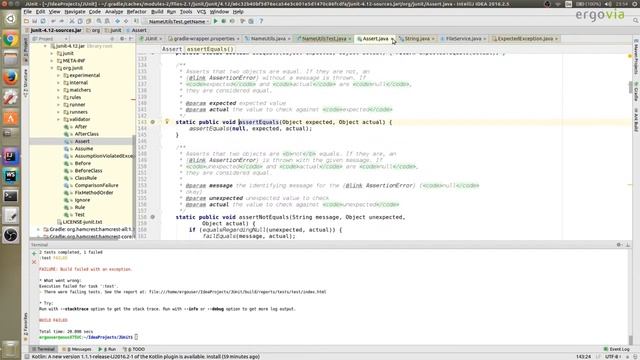
Task: Collapse the junit-4.12.jar library node
Action: point(45,46)
